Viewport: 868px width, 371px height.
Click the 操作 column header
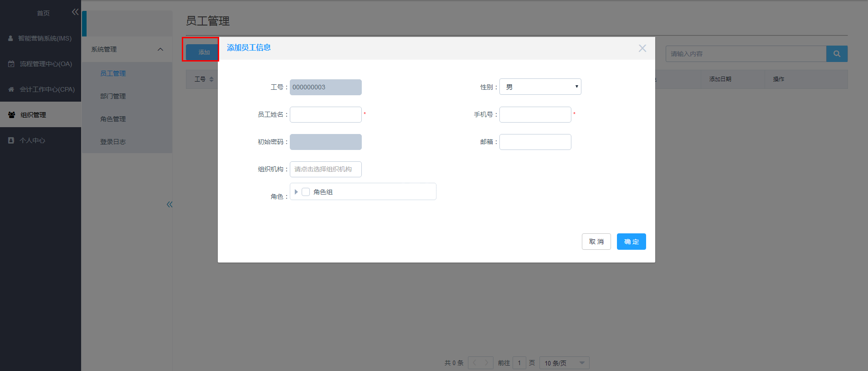click(x=779, y=79)
